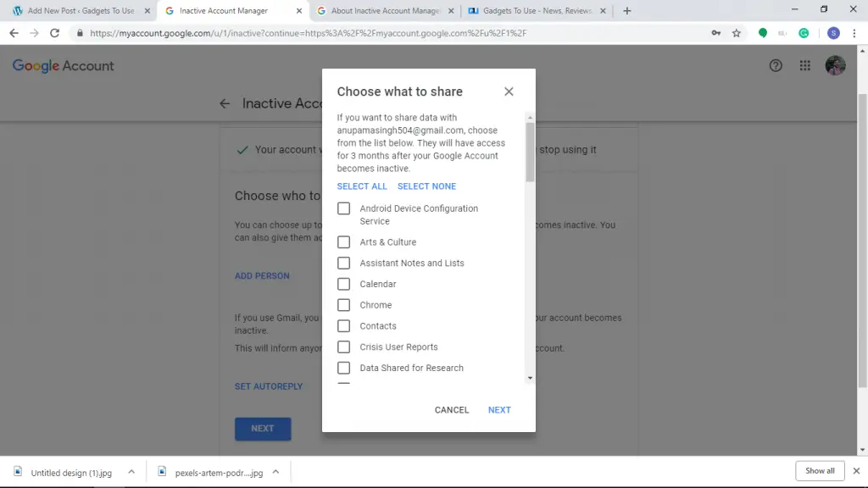Screen dimensions: 868x488
Task: Open Google apps grid
Action: tap(805, 66)
